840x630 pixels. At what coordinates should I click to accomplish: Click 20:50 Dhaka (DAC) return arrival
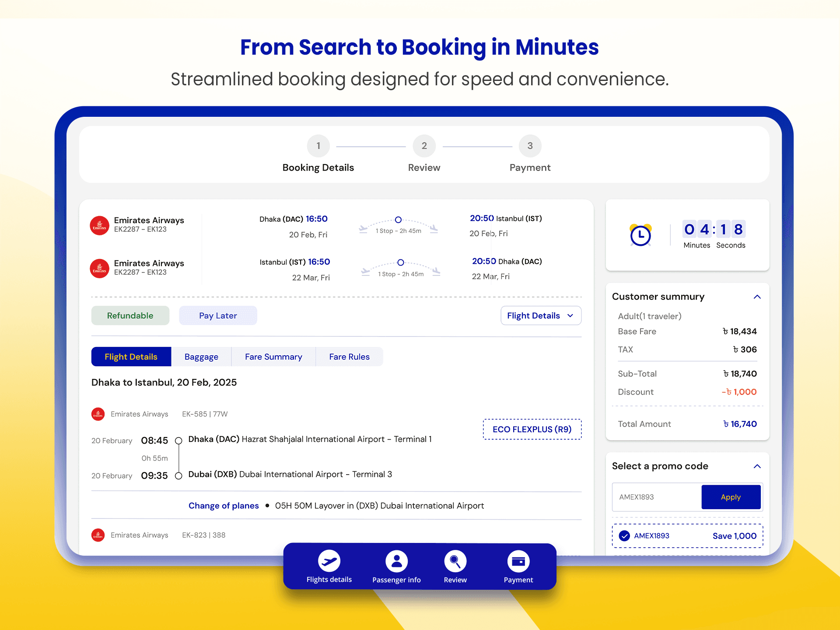(x=507, y=261)
